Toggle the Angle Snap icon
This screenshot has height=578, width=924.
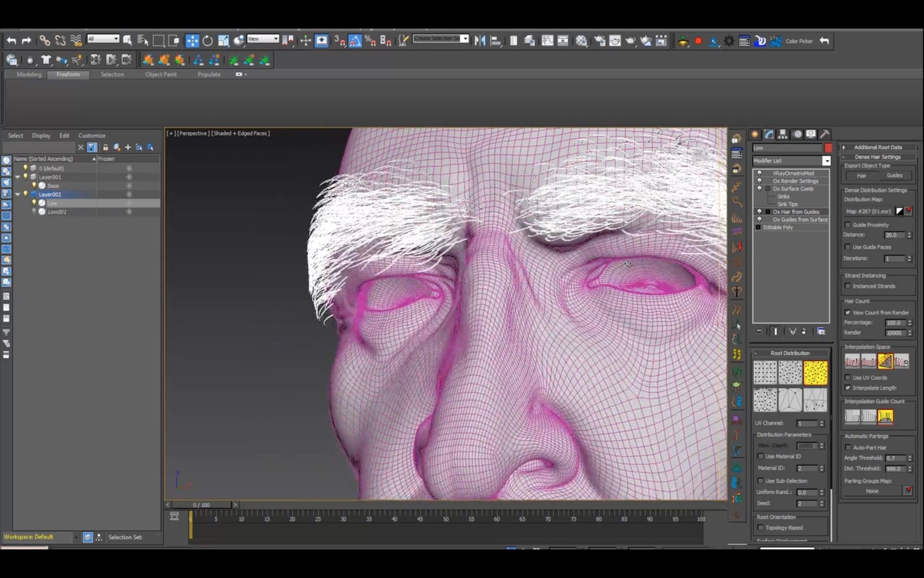pyautogui.click(x=355, y=41)
